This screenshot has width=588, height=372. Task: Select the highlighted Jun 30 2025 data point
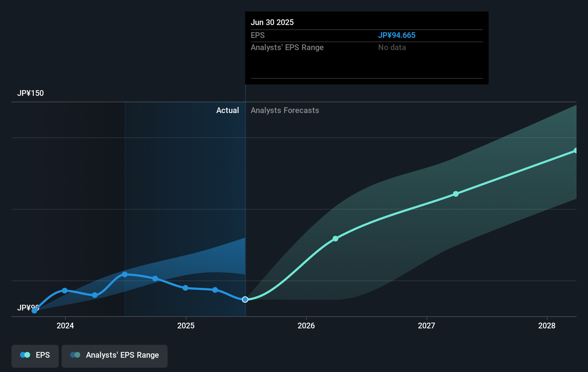point(245,300)
